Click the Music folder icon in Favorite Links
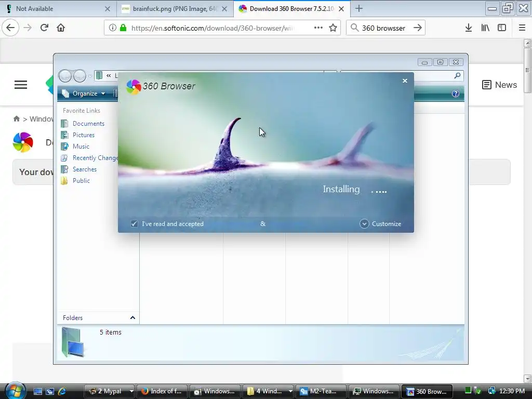Image resolution: width=532 pixels, height=399 pixels. tap(64, 146)
